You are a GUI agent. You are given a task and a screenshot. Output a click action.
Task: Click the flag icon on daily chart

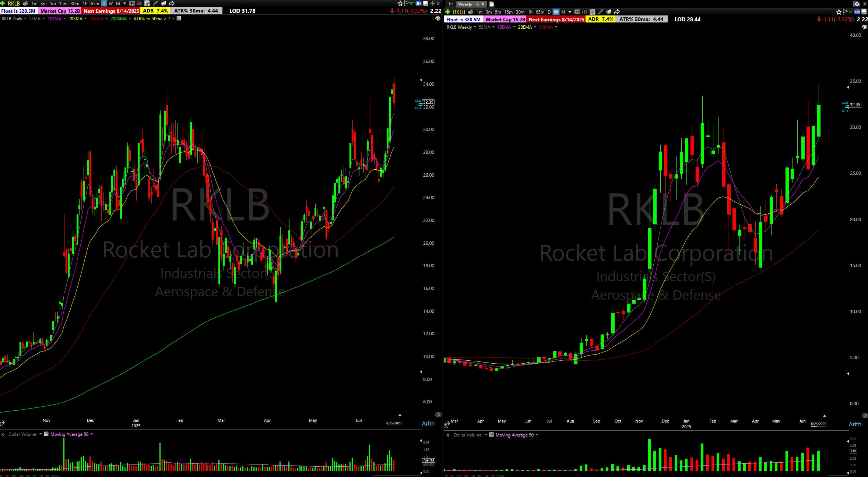tap(407, 3)
